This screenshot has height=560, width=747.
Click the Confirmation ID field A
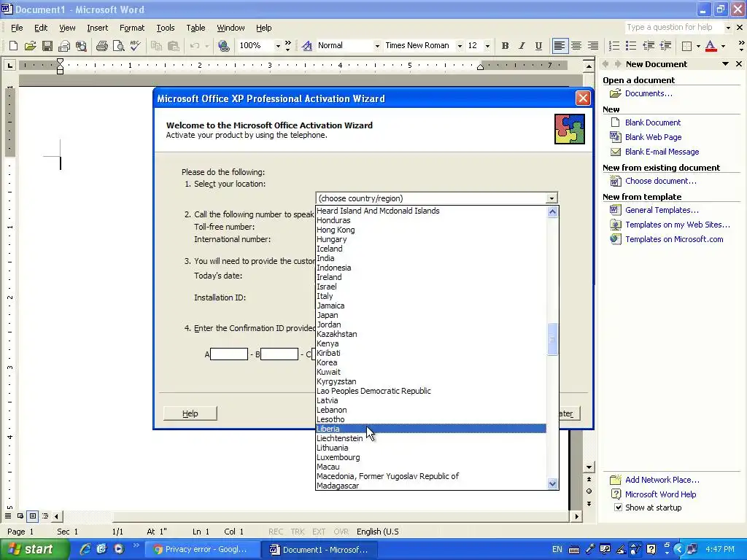click(x=228, y=354)
